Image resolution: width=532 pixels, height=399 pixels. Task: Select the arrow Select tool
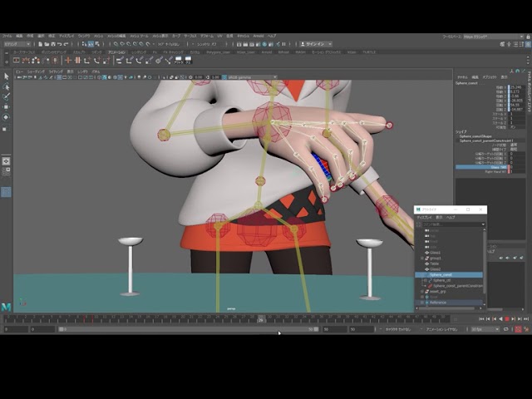(x=6, y=76)
